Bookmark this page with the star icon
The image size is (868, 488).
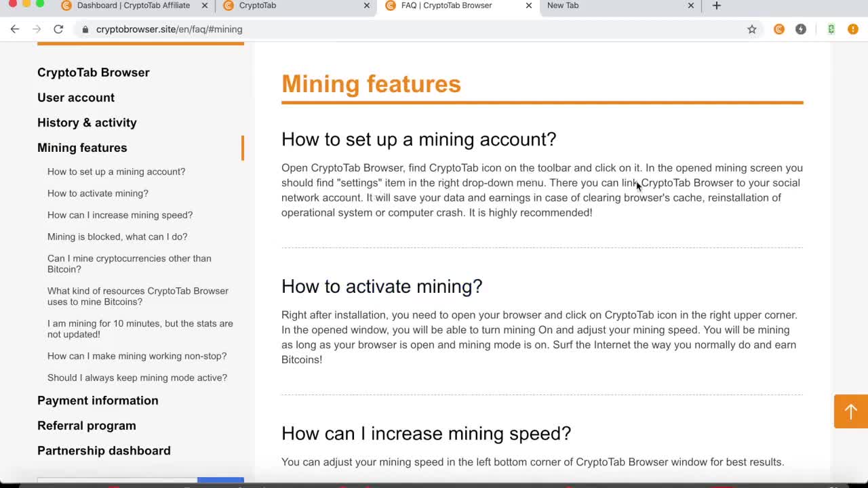pos(751,29)
